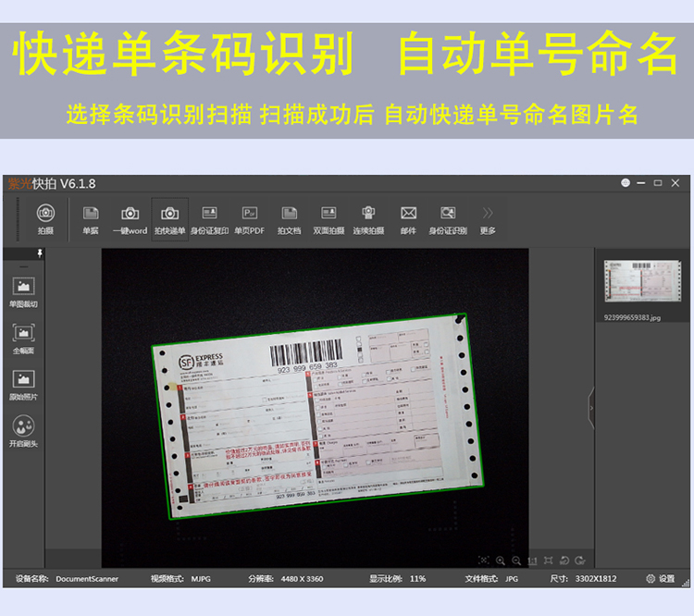Select the 双面拍摄 double-sided capture tool
Viewport: 694px width, 616px height.
328,219
